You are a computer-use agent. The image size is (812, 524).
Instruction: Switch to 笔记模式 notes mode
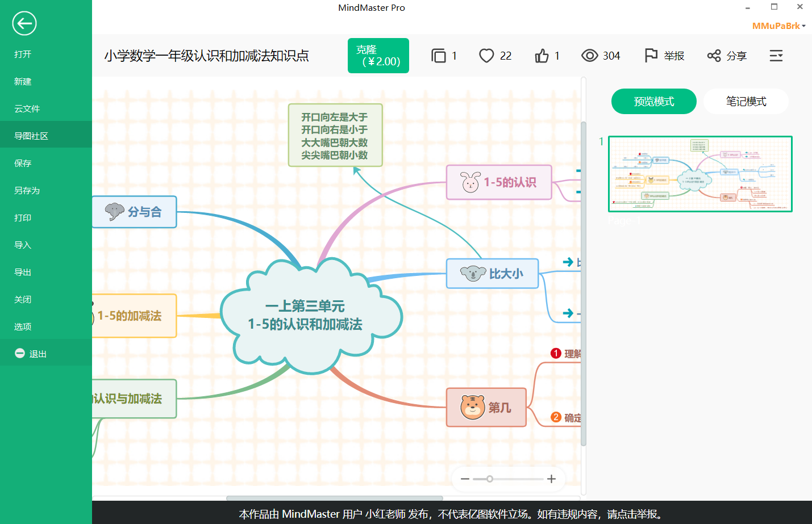pos(746,102)
